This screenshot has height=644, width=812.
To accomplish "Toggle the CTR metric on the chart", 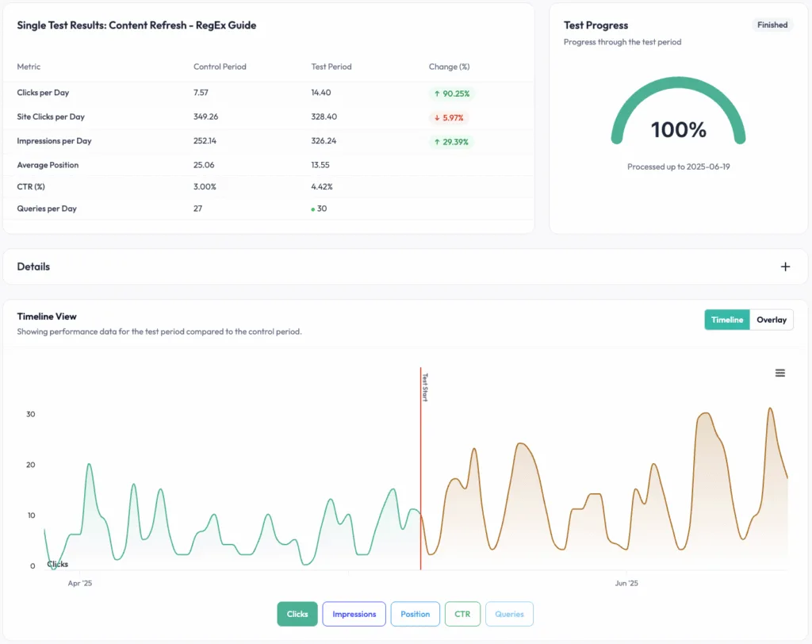I will coord(462,614).
